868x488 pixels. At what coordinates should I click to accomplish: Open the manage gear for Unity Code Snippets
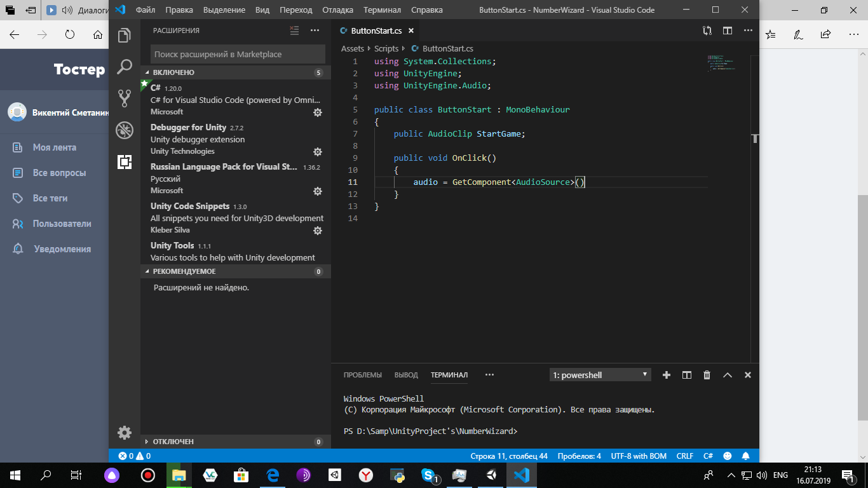(318, 231)
